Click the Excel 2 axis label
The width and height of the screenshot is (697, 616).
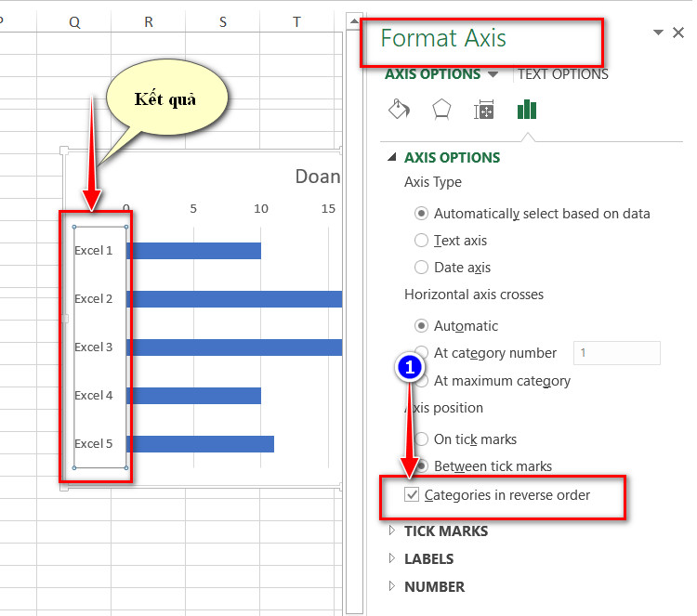click(93, 298)
